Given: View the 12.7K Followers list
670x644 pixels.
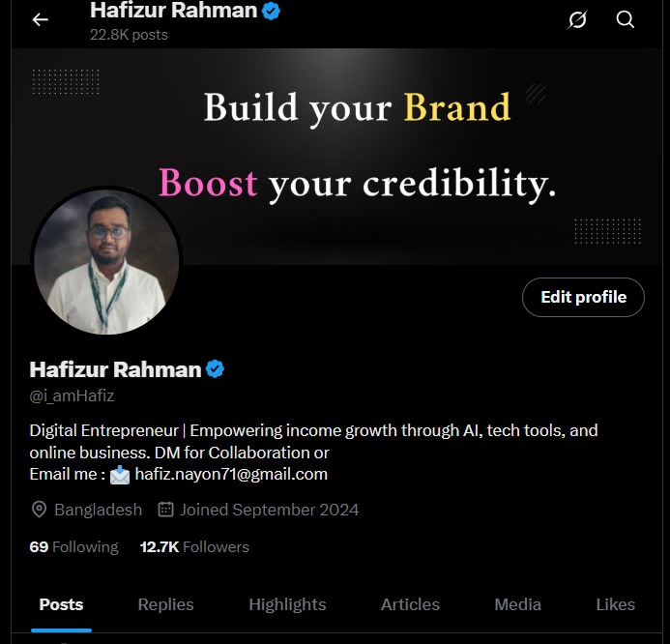Looking at the screenshot, I should click(194, 547).
